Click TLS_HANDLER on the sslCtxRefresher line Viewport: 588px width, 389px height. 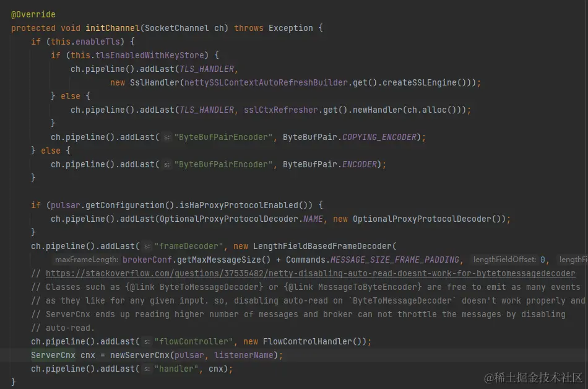[207, 110]
